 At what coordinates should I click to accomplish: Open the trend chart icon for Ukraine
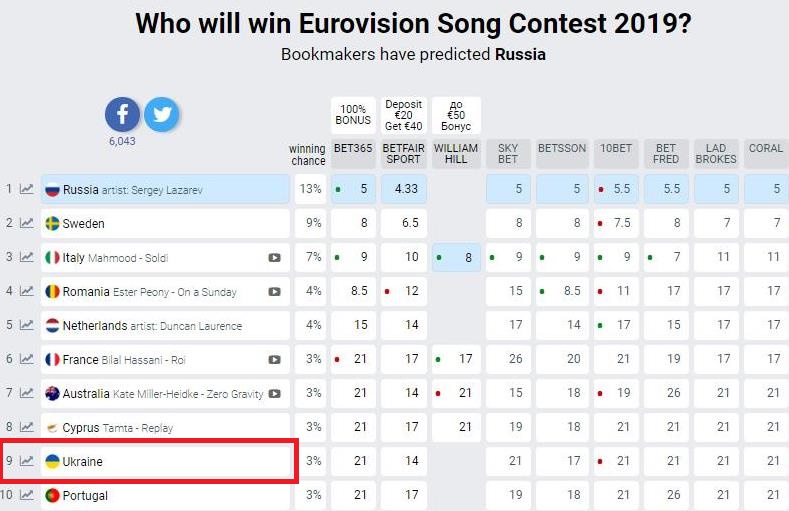point(27,461)
